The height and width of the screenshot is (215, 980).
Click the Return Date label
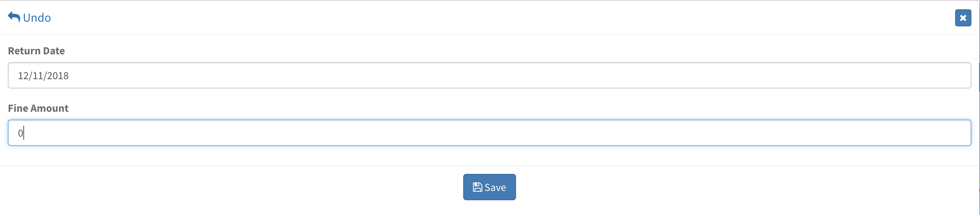click(x=36, y=51)
